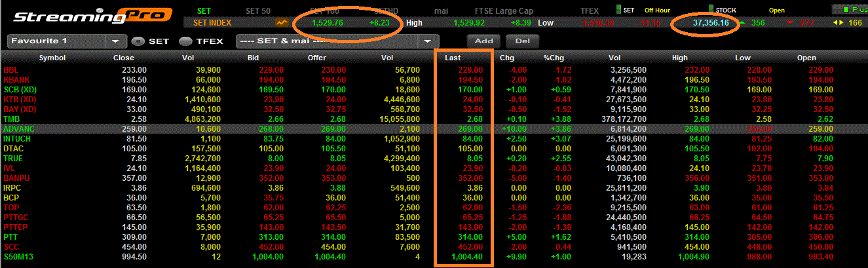Select the BANPU symbol row

coord(434,178)
